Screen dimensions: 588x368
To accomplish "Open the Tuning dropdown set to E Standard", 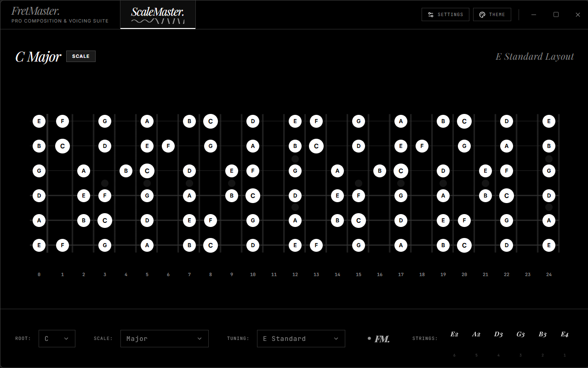I will (x=301, y=338).
